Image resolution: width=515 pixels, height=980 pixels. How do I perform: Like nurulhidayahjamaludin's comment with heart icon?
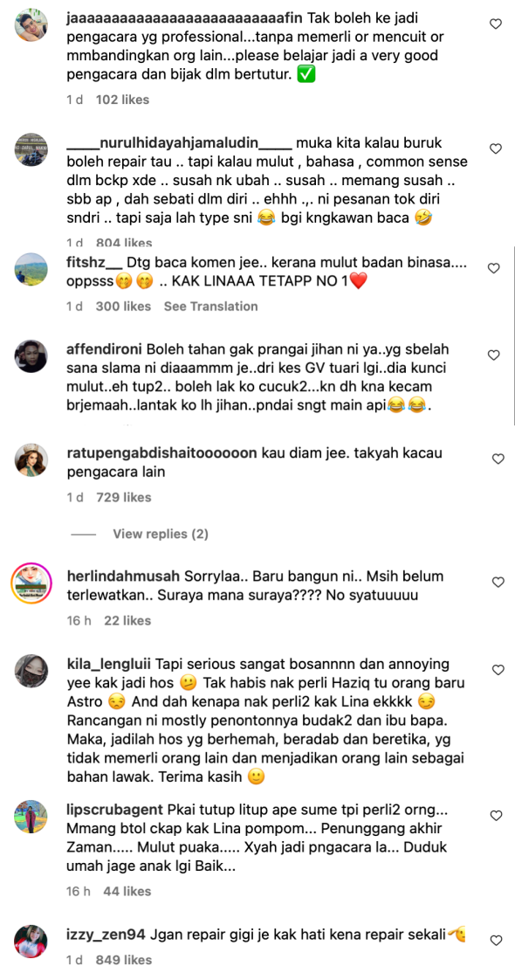[496, 148]
